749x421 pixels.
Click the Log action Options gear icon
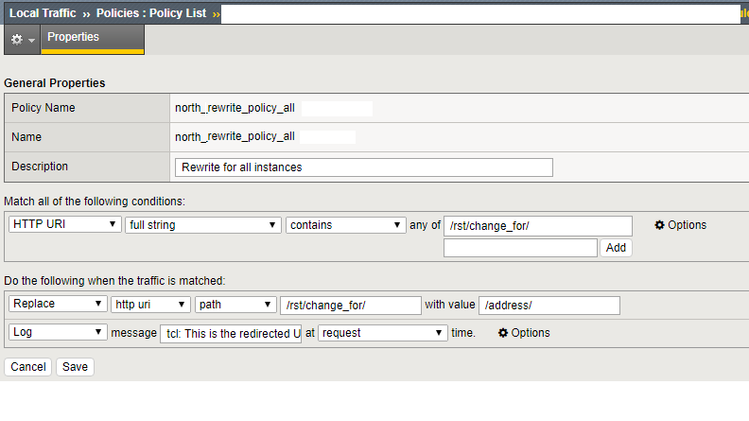(503, 333)
